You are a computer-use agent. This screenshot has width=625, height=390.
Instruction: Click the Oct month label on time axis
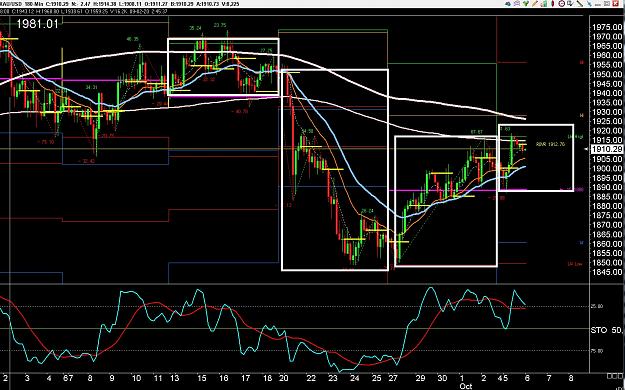click(465, 386)
